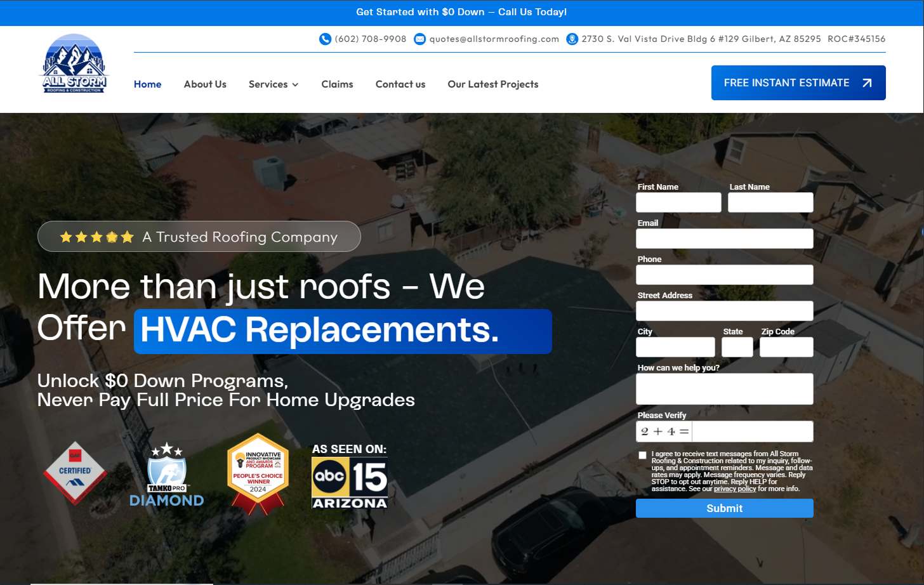Click the email envelope icon
This screenshot has width=924, height=585.
(x=419, y=39)
